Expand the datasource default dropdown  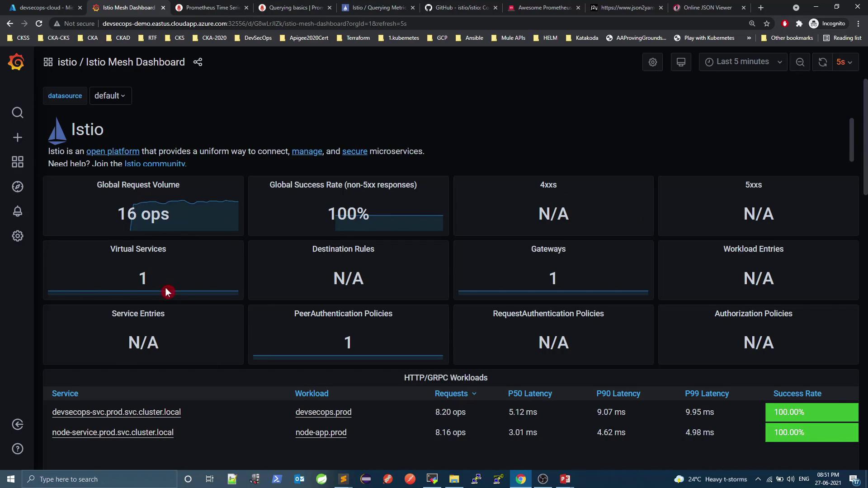[x=110, y=96]
